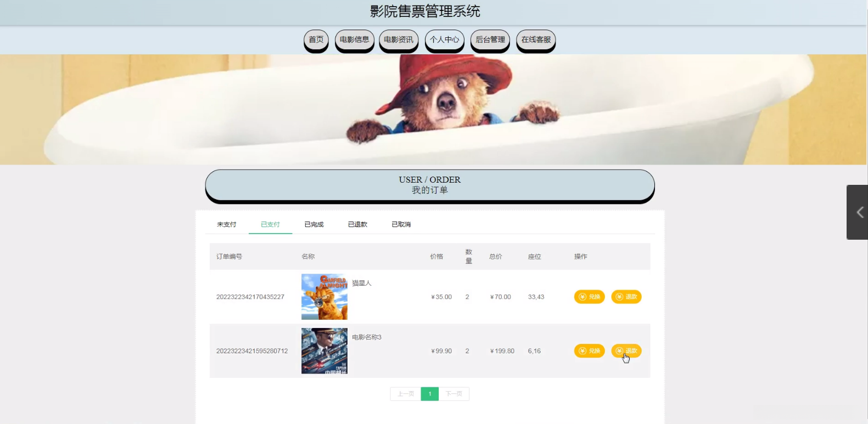868x424 pixels.
Task: Click the 数量 column header
Action: point(469,257)
